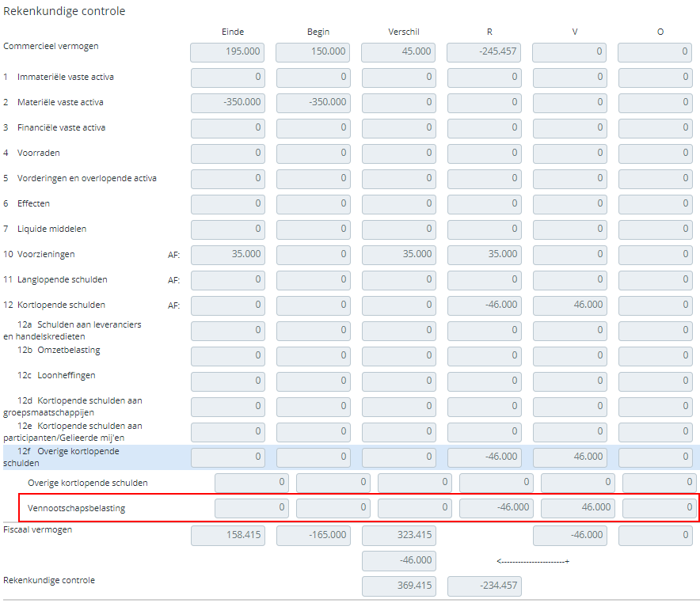This screenshot has height=603, width=700.
Task: Select Fiscaal vermogen Verschil field 323.415
Action: coord(399,536)
